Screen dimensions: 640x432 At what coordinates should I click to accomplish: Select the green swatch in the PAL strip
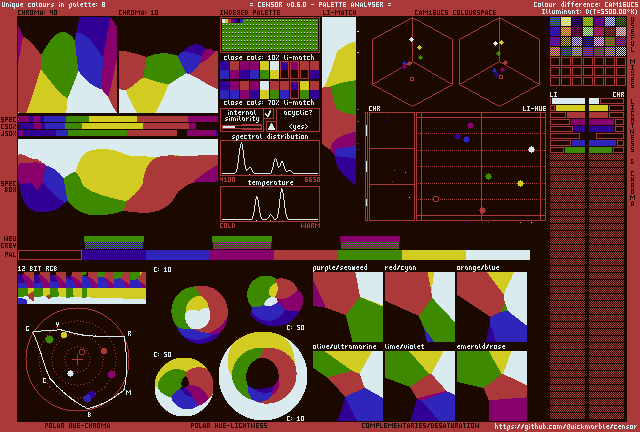coord(370,255)
